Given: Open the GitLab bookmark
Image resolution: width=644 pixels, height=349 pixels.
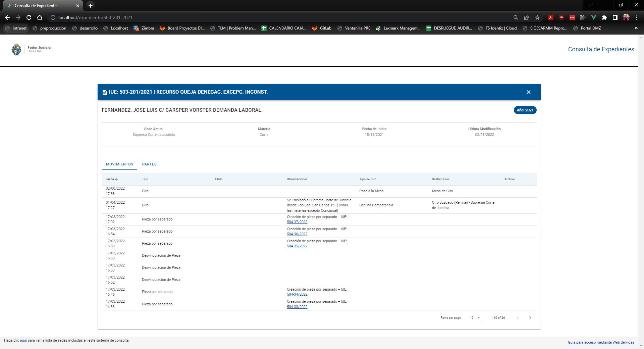Looking at the screenshot, I should coord(322,28).
